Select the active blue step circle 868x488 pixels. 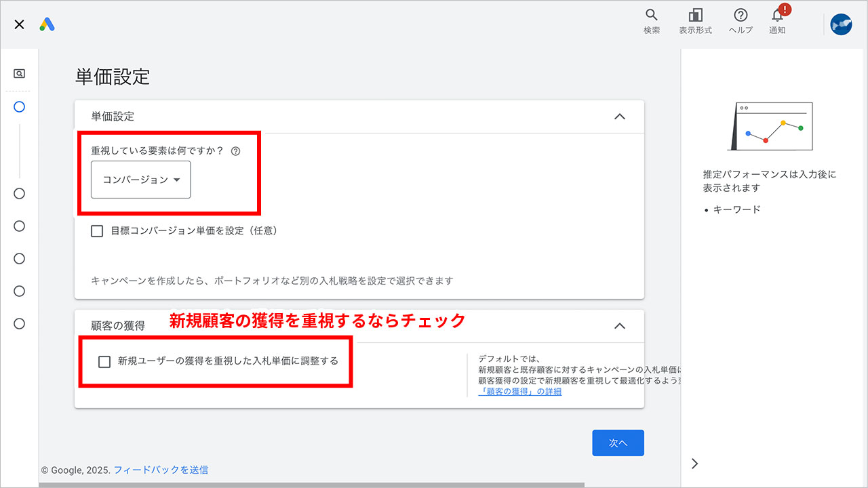(20, 106)
